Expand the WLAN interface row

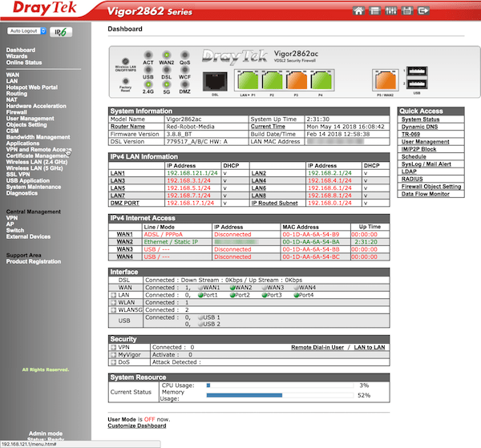click(x=113, y=302)
